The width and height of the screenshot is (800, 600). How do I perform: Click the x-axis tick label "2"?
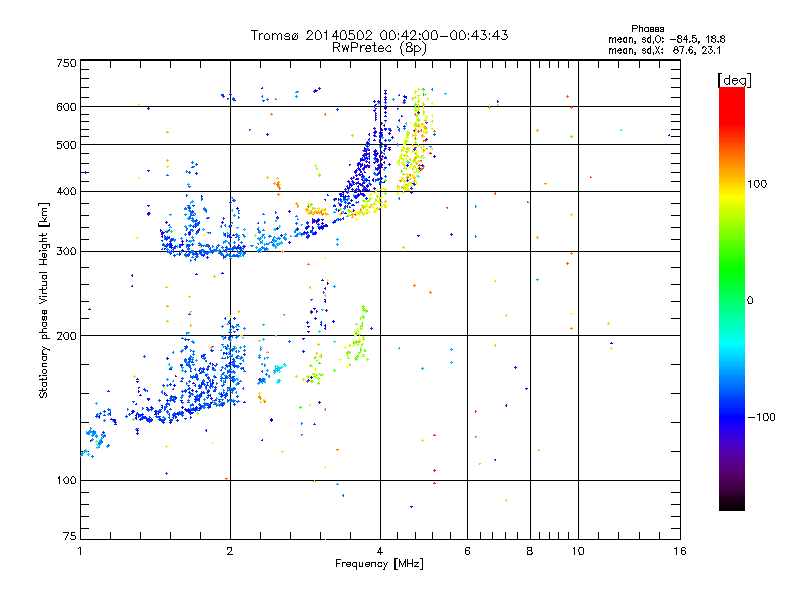coord(230,551)
